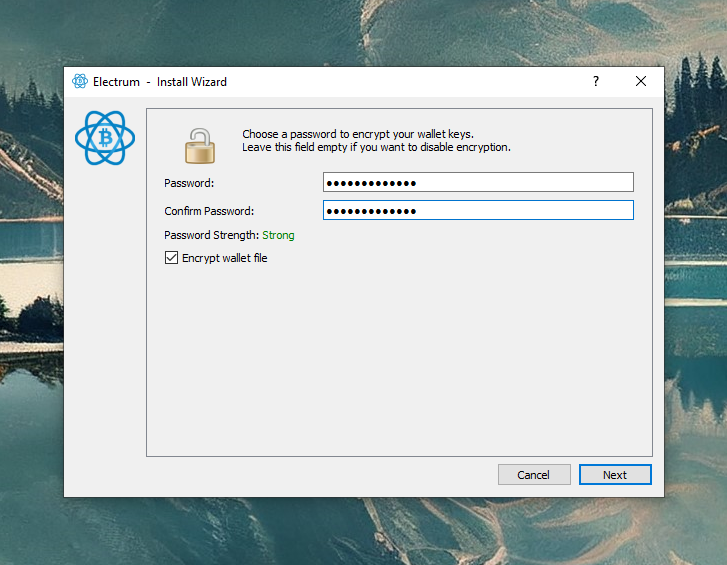The height and width of the screenshot is (565, 727).
Task: Focus the Password input field
Action: coord(478,182)
